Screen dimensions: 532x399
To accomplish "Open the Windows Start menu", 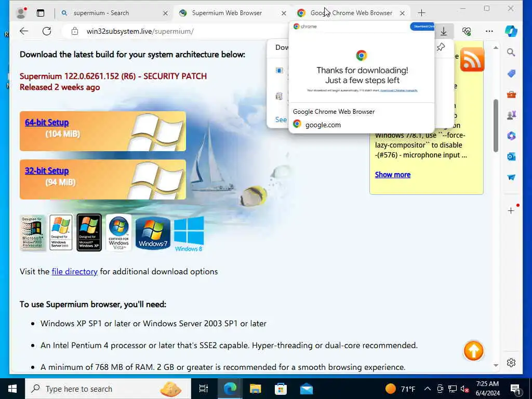I will coord(12,389).
